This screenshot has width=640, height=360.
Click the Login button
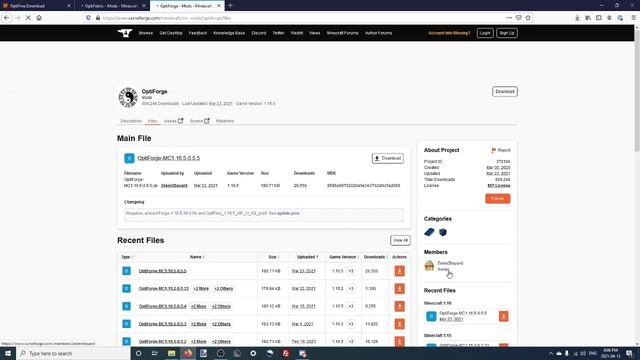485,33
